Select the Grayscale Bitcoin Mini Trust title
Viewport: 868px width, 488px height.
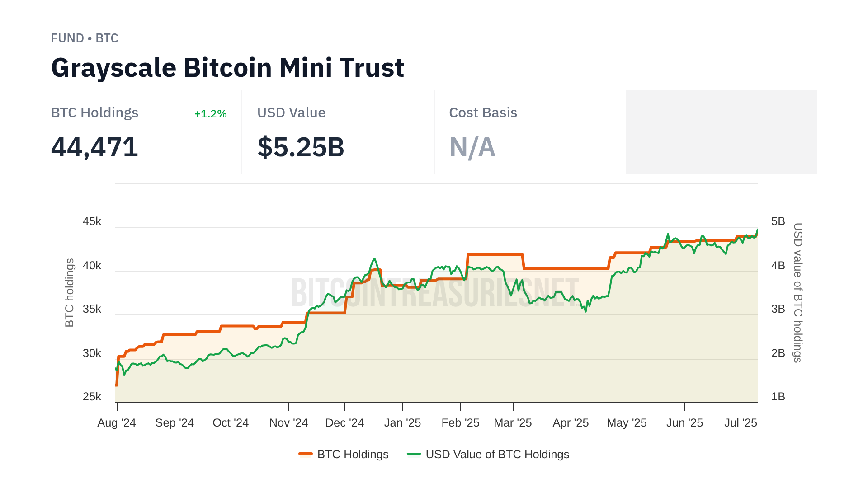(x=227, y=68)
